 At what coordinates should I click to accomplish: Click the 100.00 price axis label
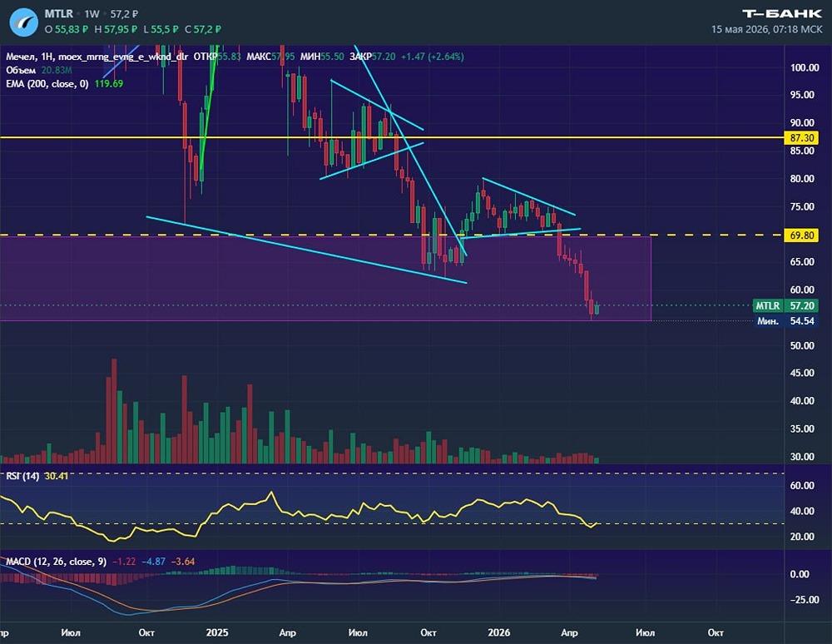(804, 67)
